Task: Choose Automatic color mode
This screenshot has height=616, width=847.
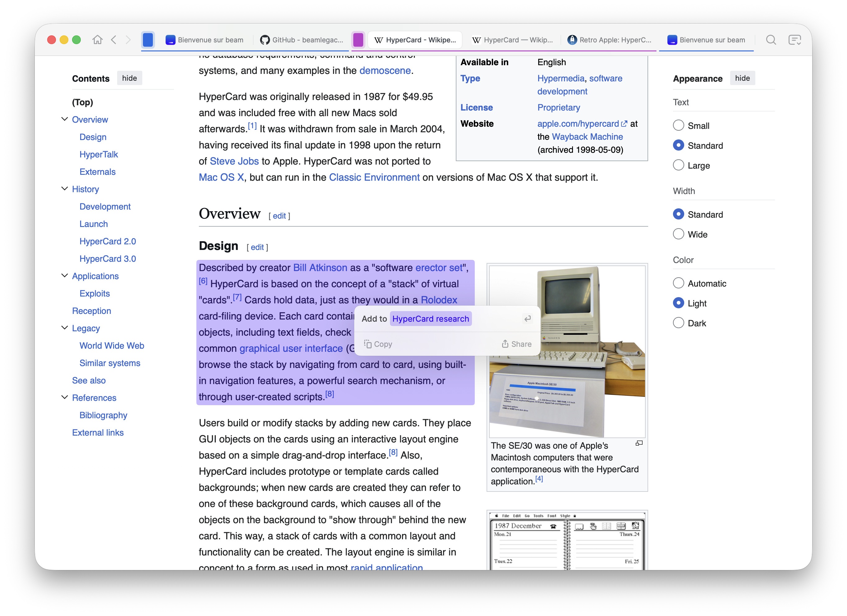Action: tap(679, 283)
